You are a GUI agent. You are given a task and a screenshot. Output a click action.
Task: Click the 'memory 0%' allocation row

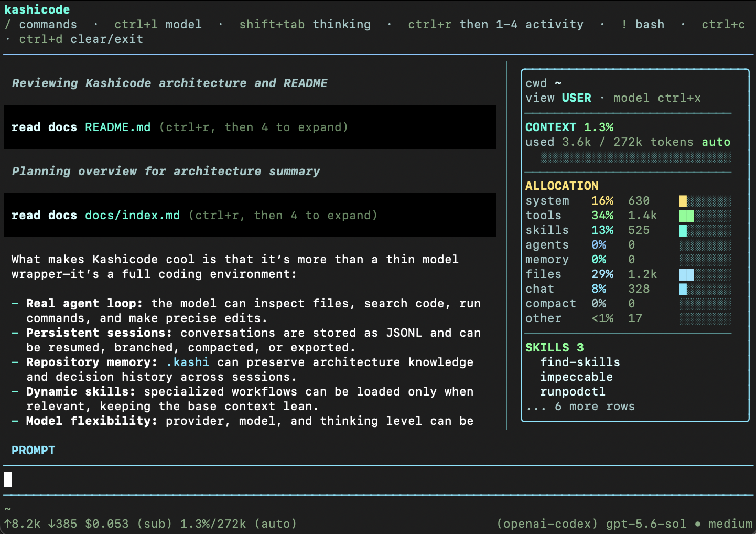click(628, 259)
